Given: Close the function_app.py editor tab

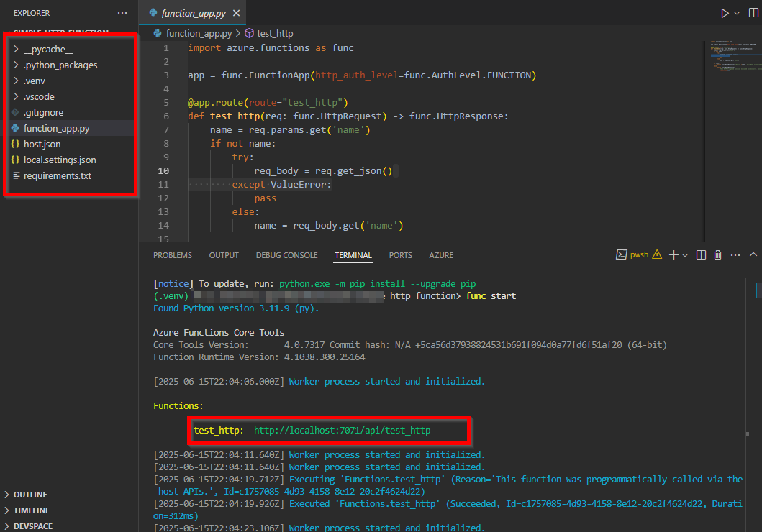Looking at the screenshot, I should 236,13.
